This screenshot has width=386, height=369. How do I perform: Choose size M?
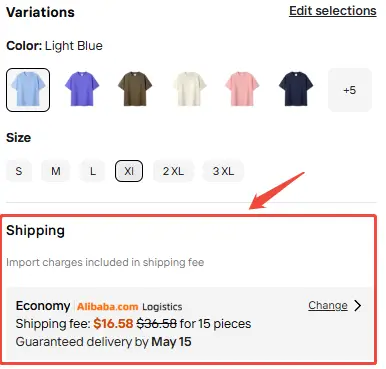coord(56,171)
